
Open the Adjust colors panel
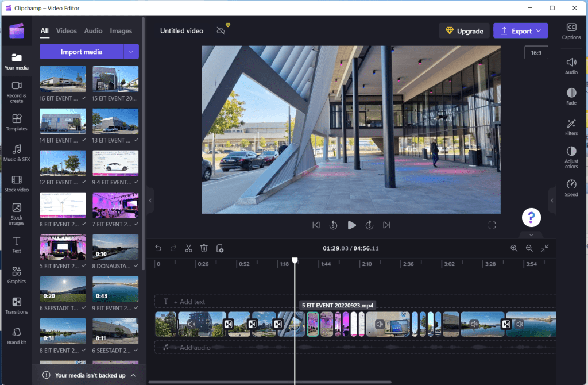click(571, 157)
